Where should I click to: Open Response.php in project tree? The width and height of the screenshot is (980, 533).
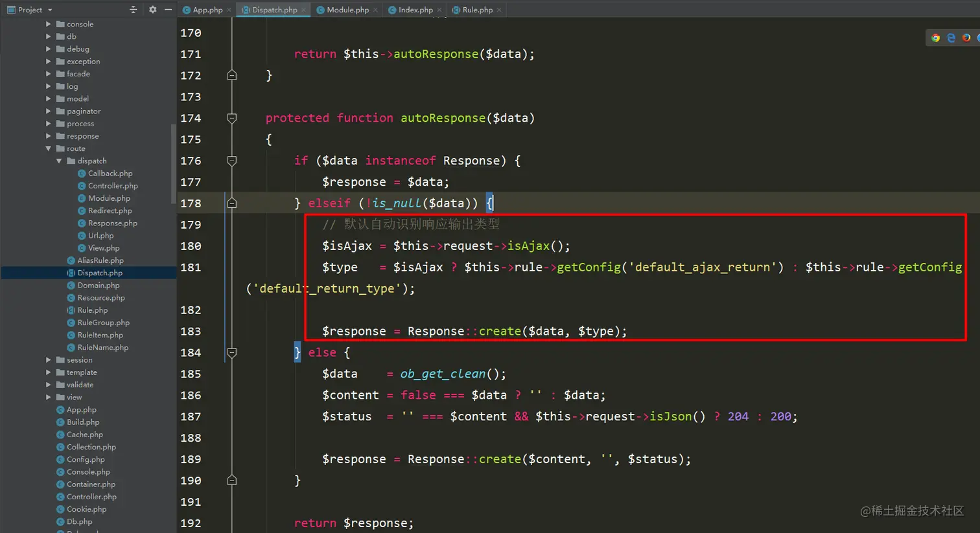click(x=108, y=223)
